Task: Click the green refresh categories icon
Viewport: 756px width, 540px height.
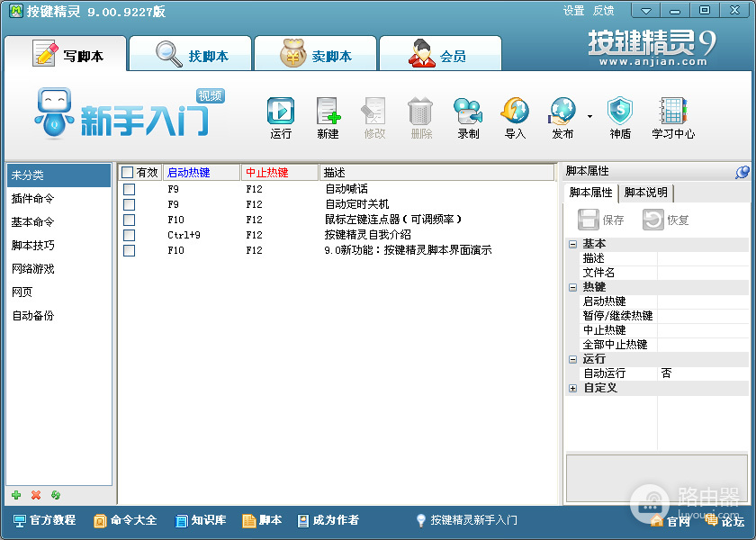Action: tap(56, 495)
